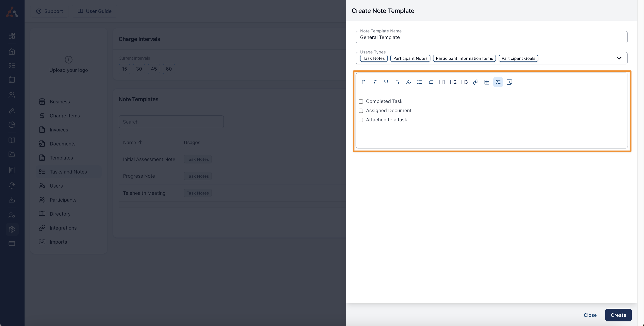Apply H1 heading style
Image resolution: width=644 pixels, height=326 pixels.
(442, 82)
